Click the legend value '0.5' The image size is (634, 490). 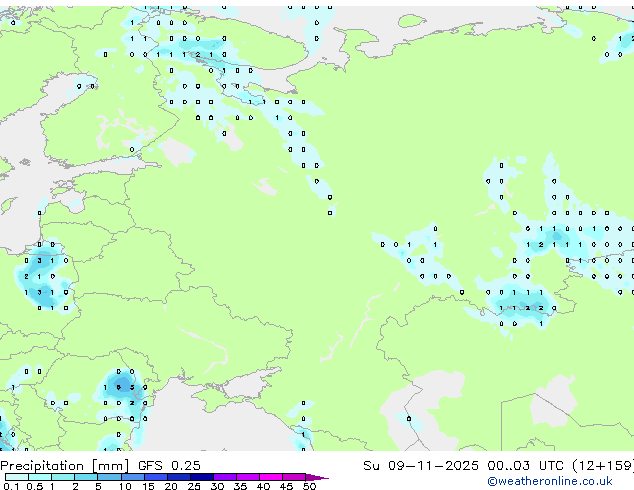pos(34,486)
